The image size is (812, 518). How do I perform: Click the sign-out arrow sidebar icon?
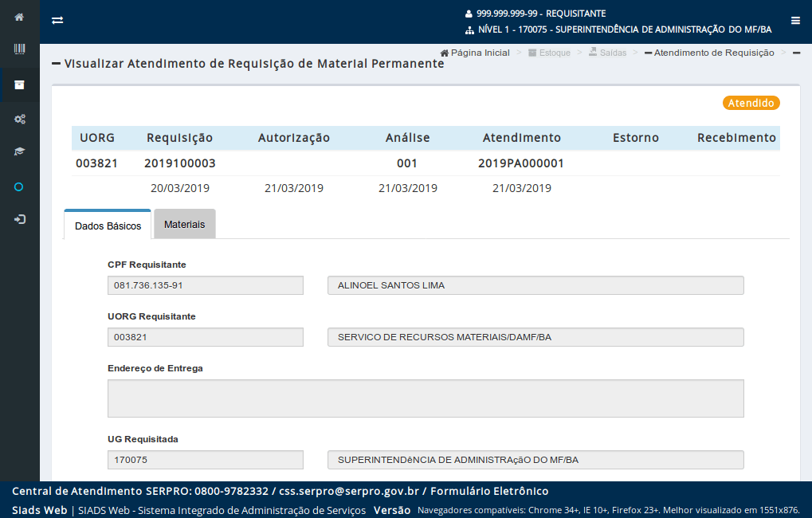pyautogui.click(x=19, y=220)
